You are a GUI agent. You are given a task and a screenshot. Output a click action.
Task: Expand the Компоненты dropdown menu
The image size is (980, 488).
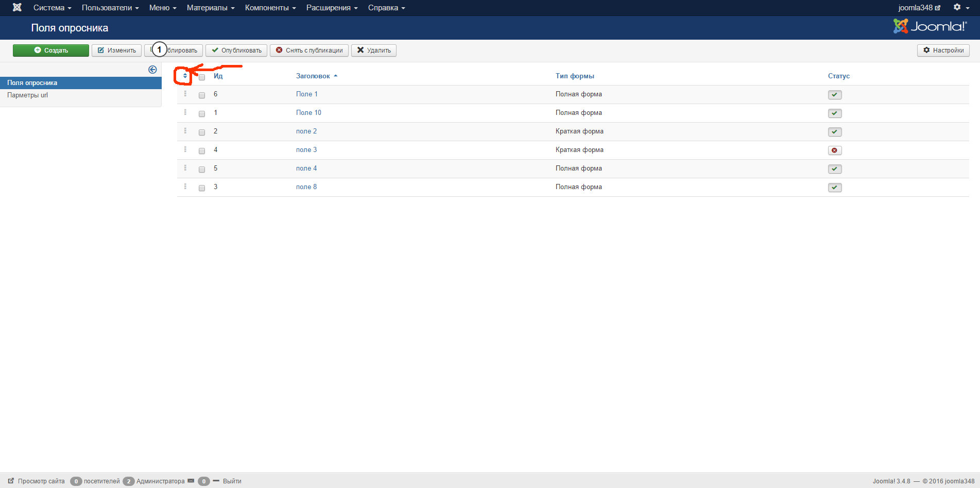[x=270, y=8]
